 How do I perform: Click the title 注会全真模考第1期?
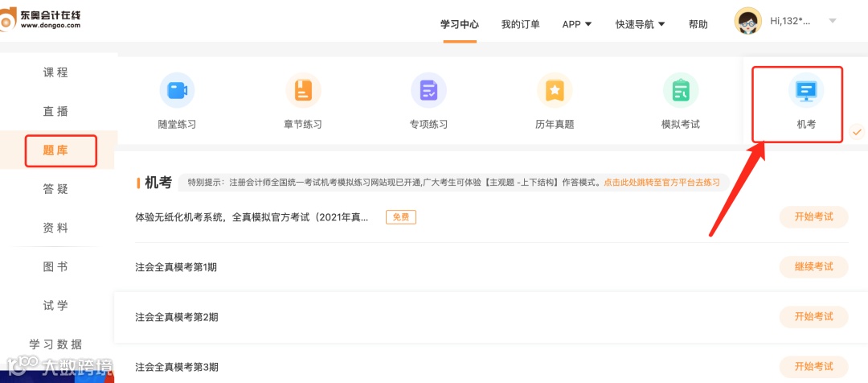(176, 267)
